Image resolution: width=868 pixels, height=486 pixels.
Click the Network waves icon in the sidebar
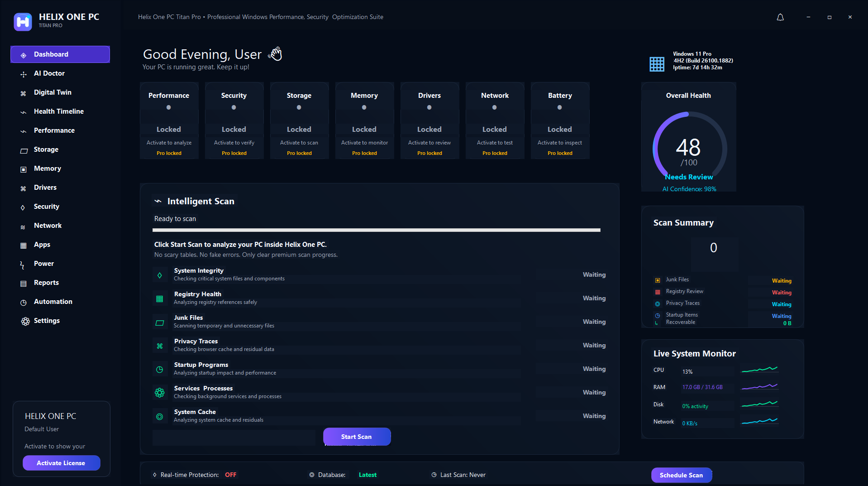(23, 226)
